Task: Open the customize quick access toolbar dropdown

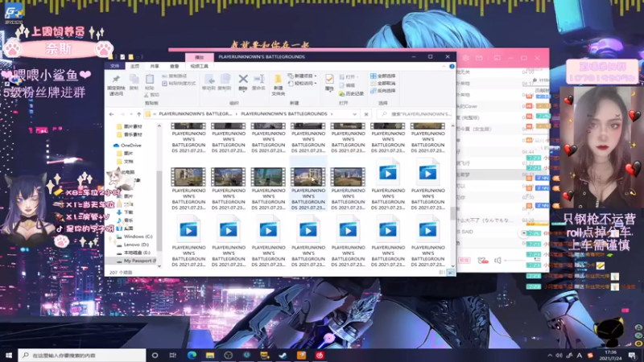Action: [138, 57]
